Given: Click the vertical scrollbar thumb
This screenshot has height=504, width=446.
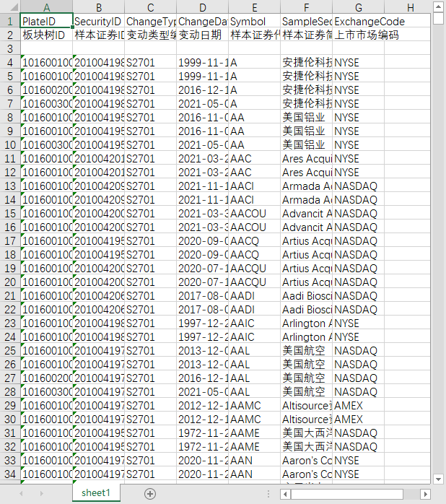Looking at the screenshot, I should [x=438, y=18].
